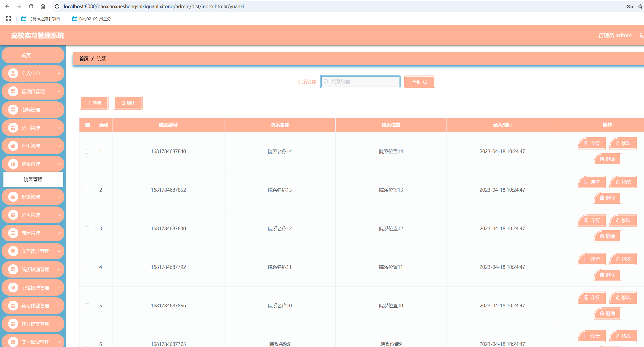This screenshot has height=347, width=644.
Task: Collapse the 院系管理 menu chevron
Action: [x=59, y=164]
